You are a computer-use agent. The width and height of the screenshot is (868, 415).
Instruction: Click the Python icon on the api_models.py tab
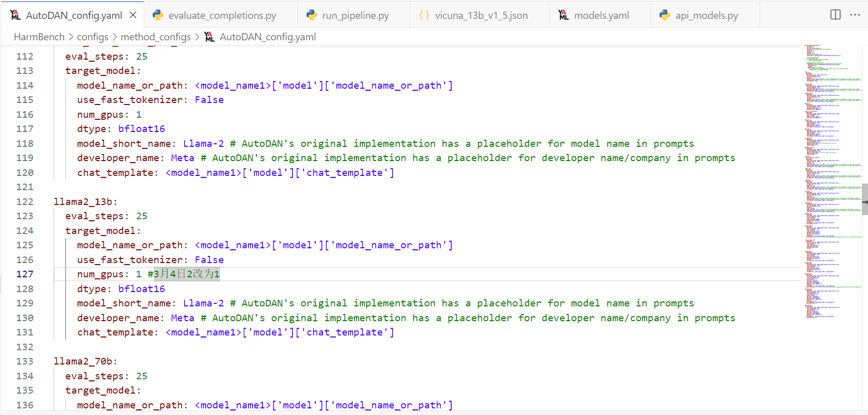point(665,15)
